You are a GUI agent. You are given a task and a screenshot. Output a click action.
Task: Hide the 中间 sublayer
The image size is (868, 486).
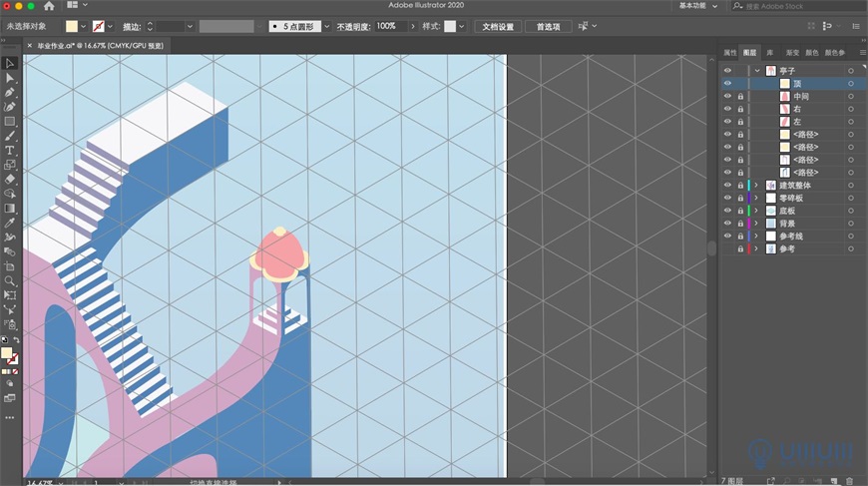[727, 97]
